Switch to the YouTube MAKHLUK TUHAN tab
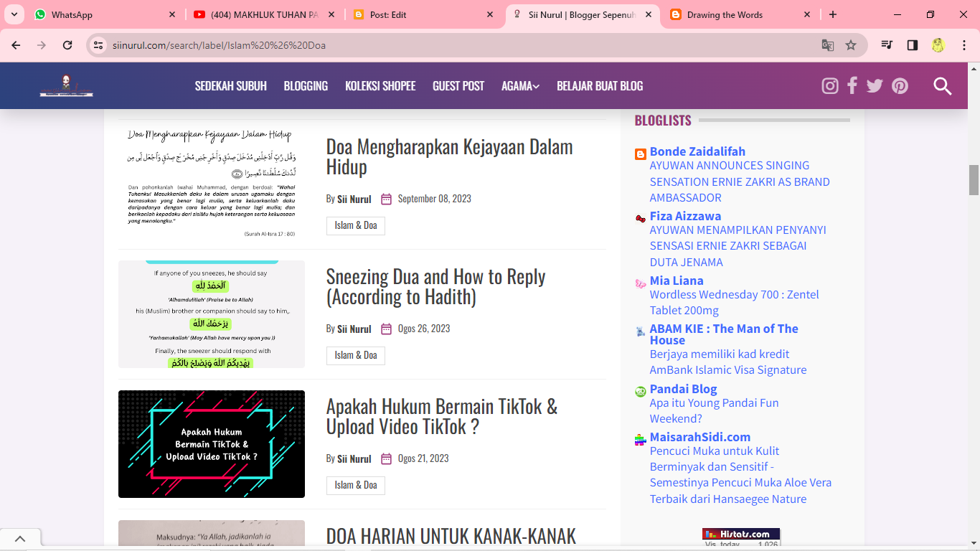Screen dimensions: 980x551 coord(264,14)
